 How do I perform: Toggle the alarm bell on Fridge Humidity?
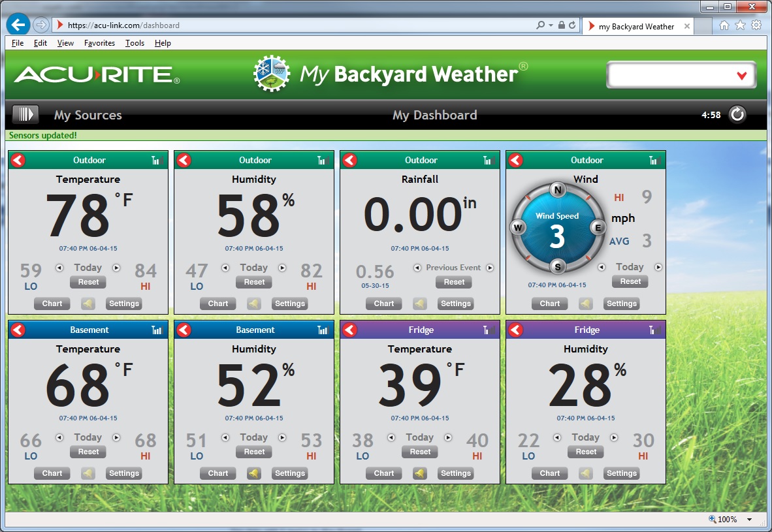pyautogui.click(x=586, y=473)
